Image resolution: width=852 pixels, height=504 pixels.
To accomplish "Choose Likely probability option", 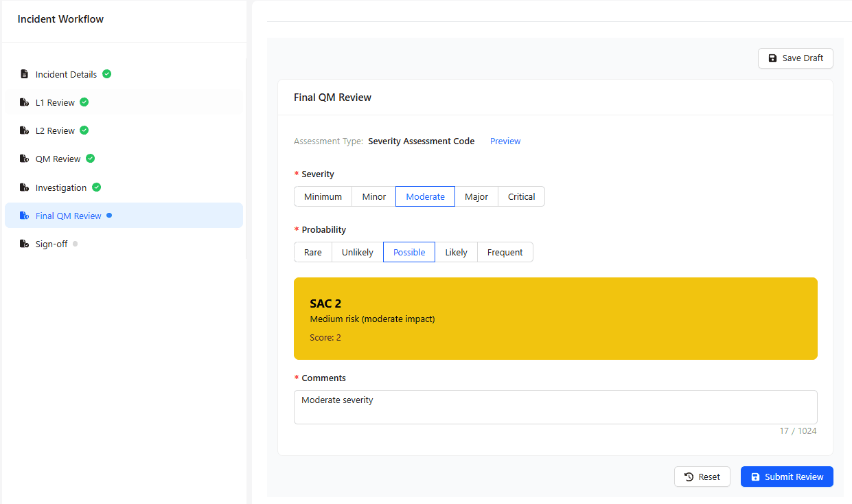I will [456, 252].
